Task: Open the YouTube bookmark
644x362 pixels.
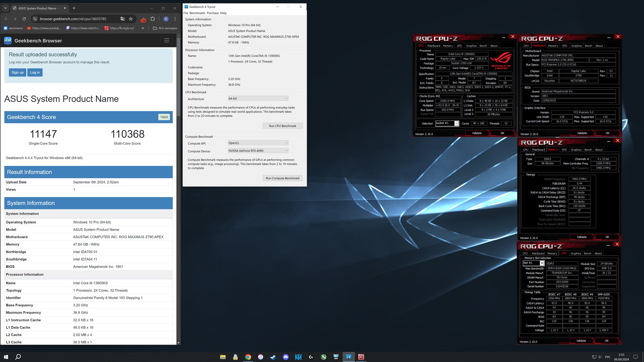Action: click(x=44, y=28)
